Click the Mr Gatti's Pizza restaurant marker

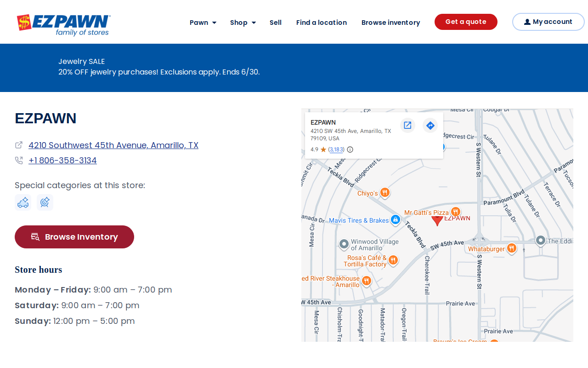tap(455, 212)
